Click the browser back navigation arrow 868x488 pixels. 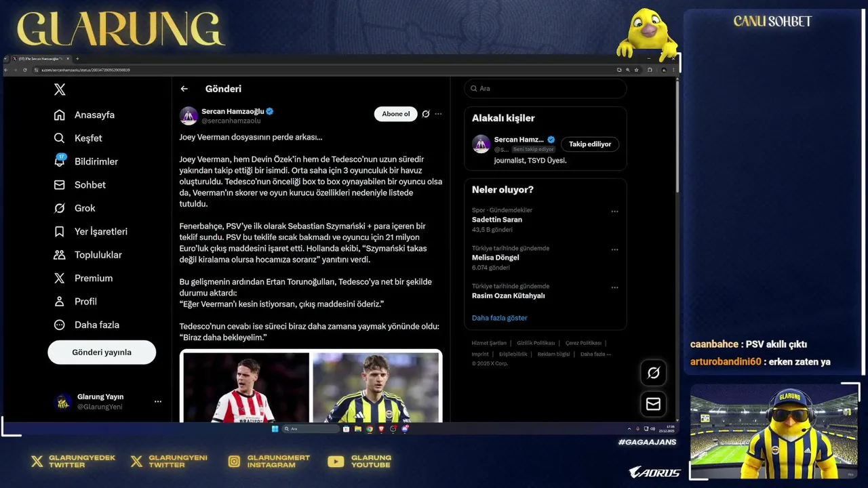(x=6, y=70)
